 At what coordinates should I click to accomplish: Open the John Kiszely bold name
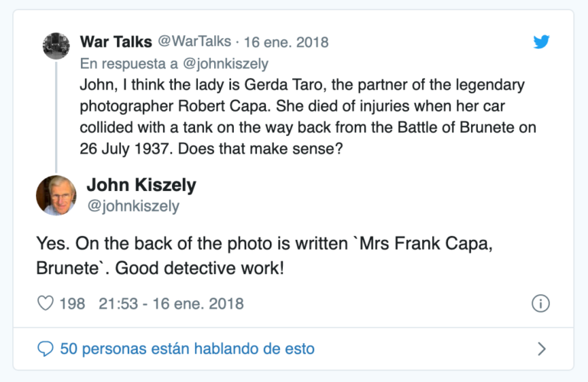pyautogui.click(x=141, y=185)
